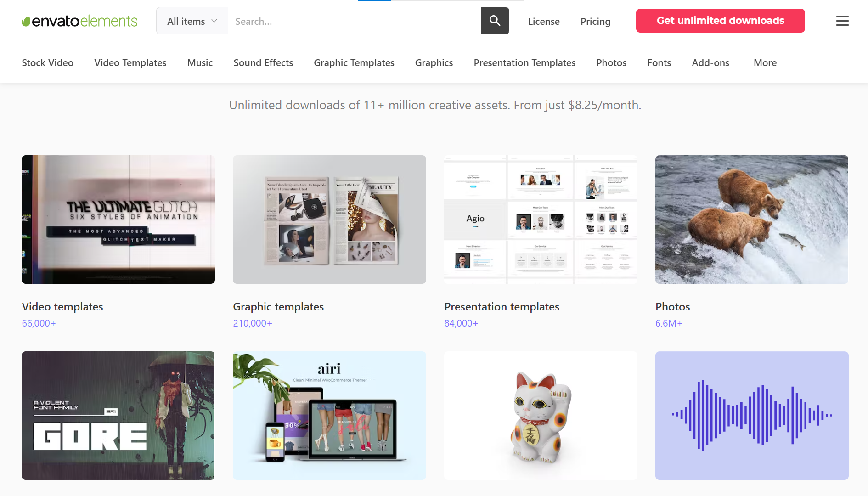868x496 pixels.
Task: Click the 6.6M+ photos link
Action: 669,323
